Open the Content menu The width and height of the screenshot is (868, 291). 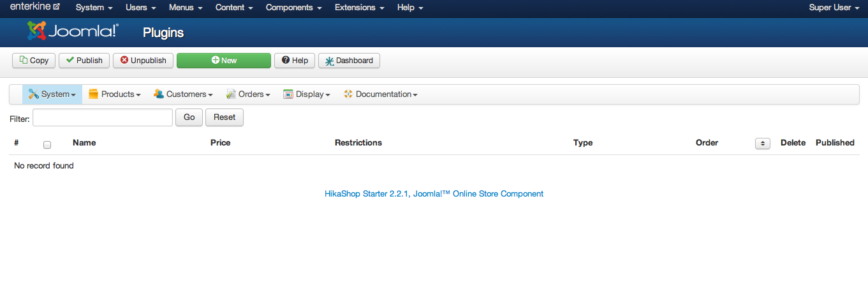point(234,8)
